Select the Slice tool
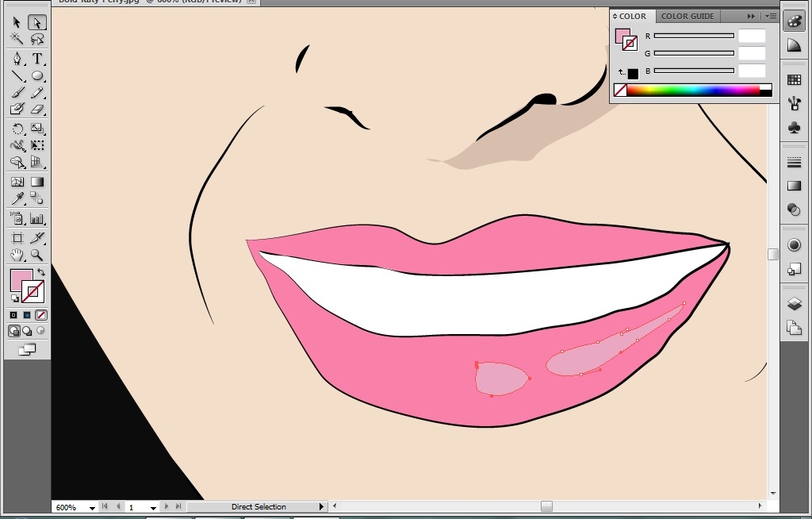 point(36,238)
